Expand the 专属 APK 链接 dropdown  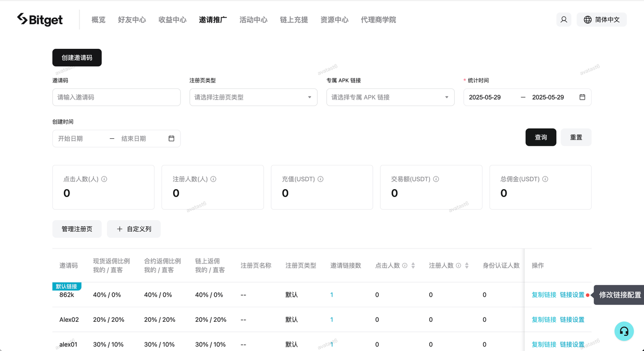pyautogui.click(x=390, y=97)
